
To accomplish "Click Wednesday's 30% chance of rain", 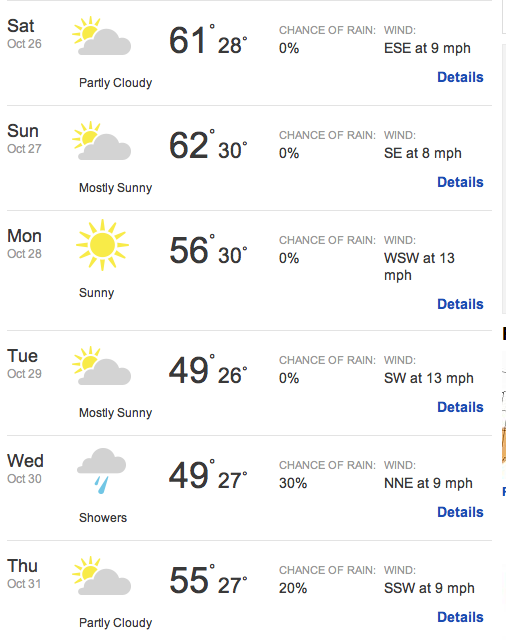I will pos(293,483).
